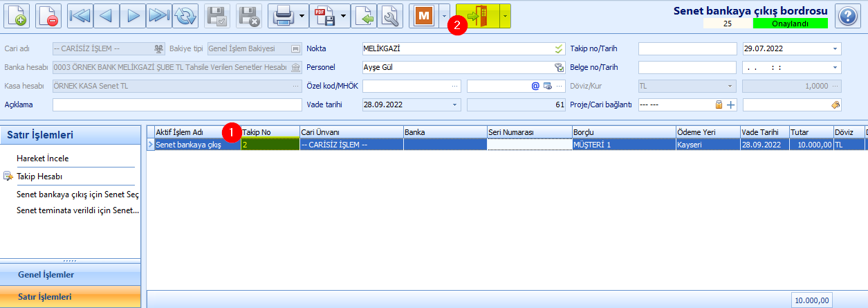
Task: Open the Belge tarih time dropdown
Action: tap(835, 67)
